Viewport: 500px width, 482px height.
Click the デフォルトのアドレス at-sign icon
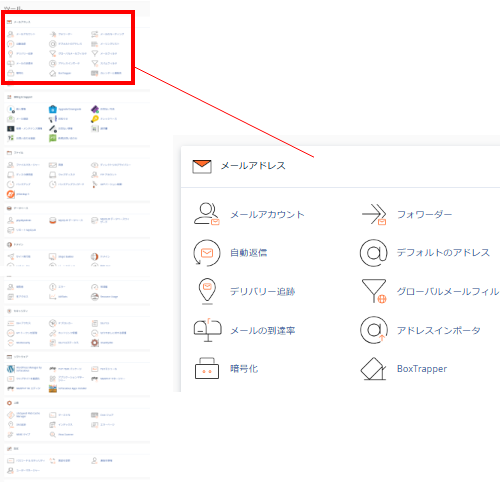374,253
